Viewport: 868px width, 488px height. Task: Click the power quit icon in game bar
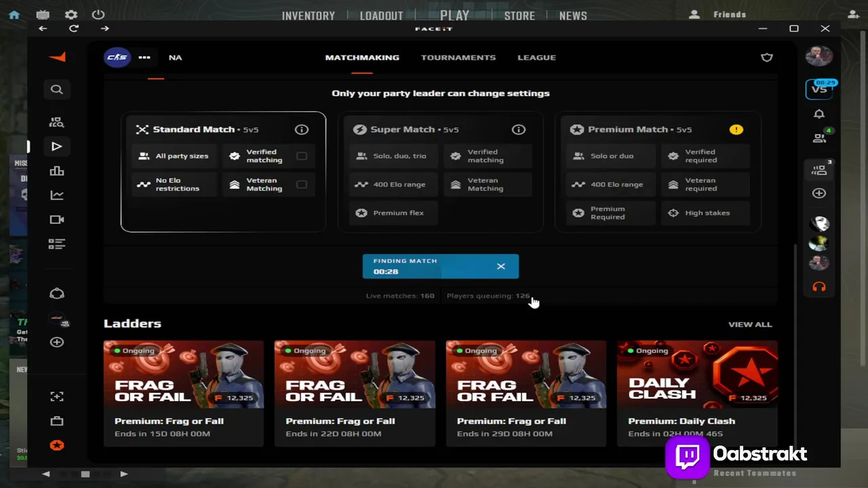tap(98, 15)
